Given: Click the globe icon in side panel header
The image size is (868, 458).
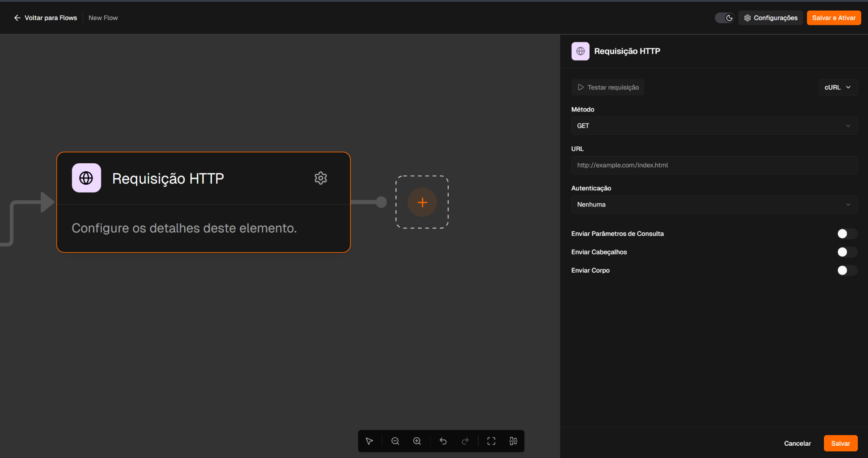Looking at the screenshot, I should coord(580,51).
